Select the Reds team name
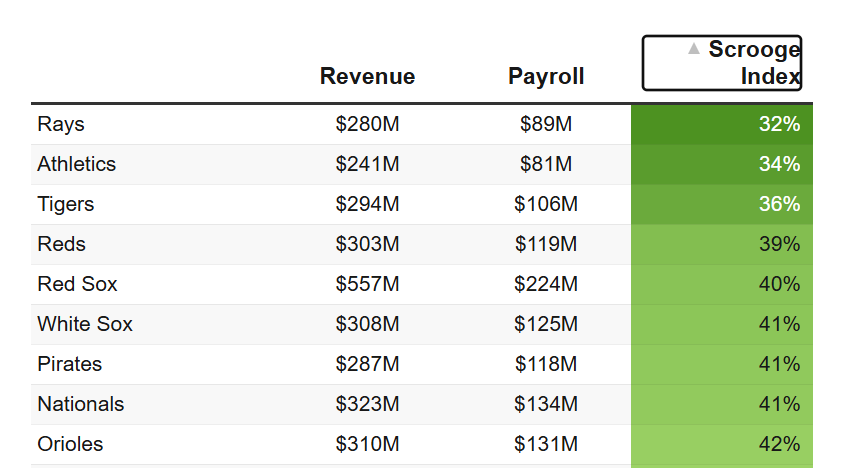This screenshot has height=468, width=848. point(61,245)
